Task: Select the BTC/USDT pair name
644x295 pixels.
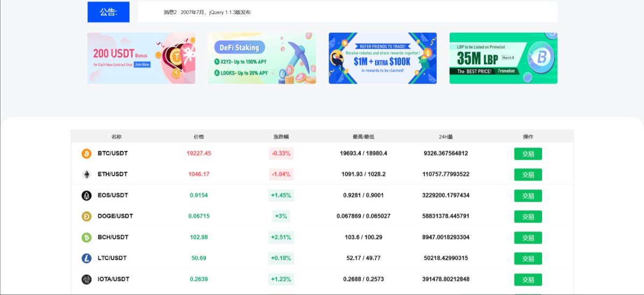Action: pos(113,153)
